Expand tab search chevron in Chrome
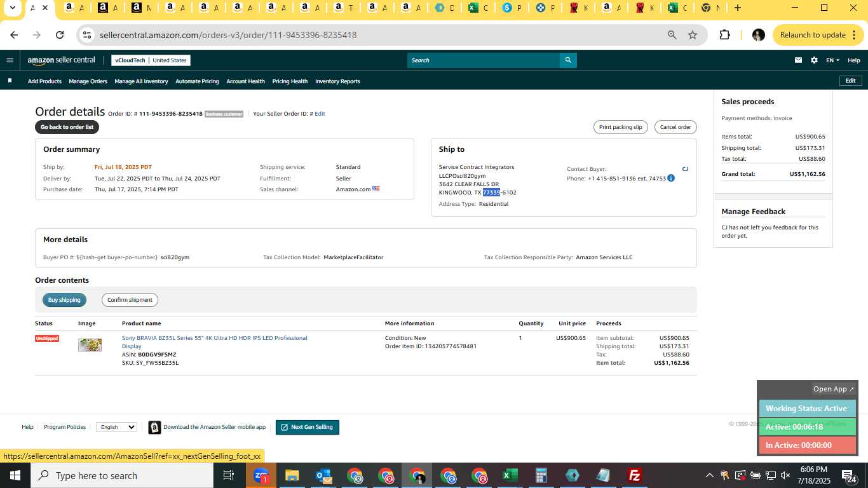Image resolution: width=868 pixels, height=488 pixels. coord(11,8)
